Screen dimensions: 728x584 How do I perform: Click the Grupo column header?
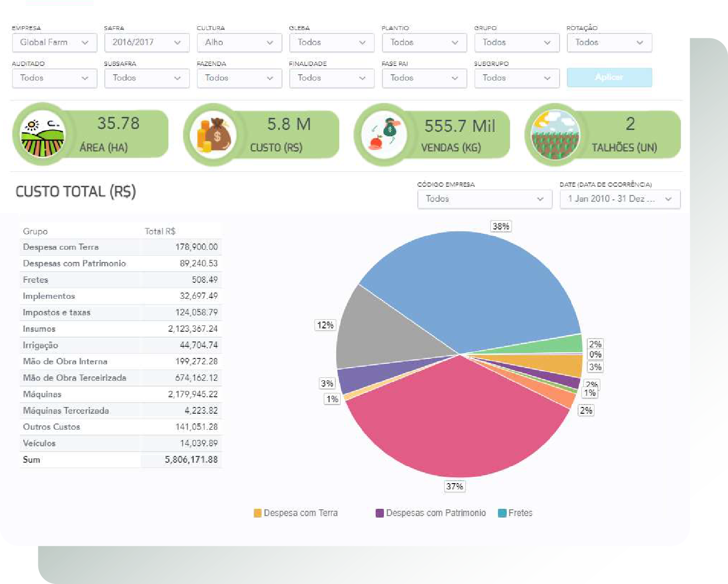pyautogui.click(x=35, y=231)
